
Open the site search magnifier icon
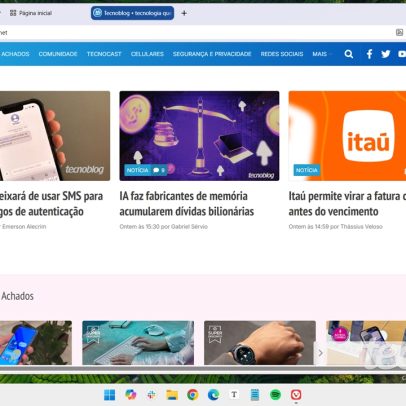pyautogui.click(x=349, y=54)
